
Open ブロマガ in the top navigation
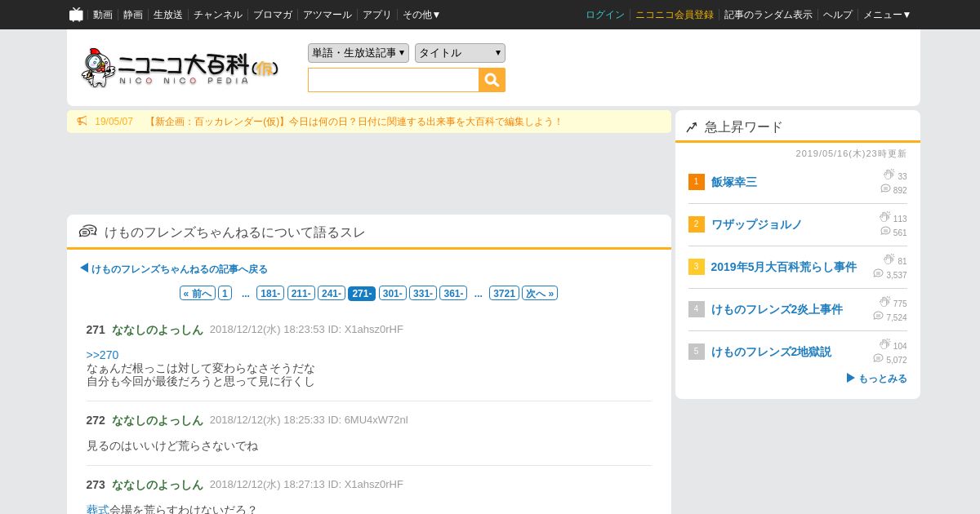click(273, 15)
